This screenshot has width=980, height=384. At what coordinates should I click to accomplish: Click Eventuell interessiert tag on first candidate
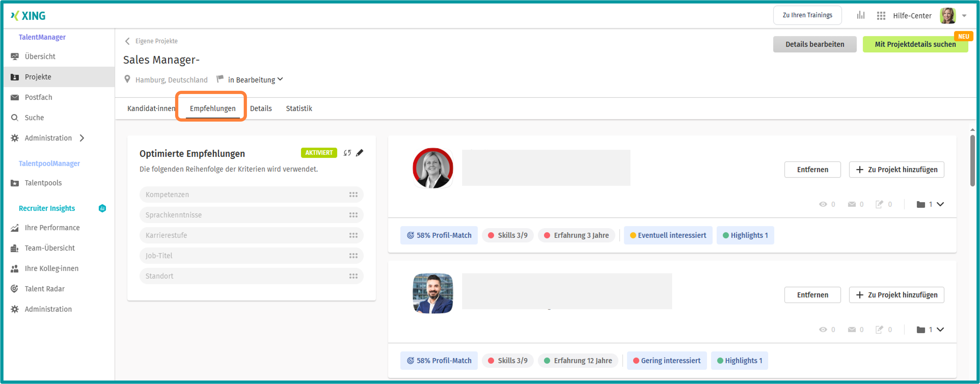(668, 235)
